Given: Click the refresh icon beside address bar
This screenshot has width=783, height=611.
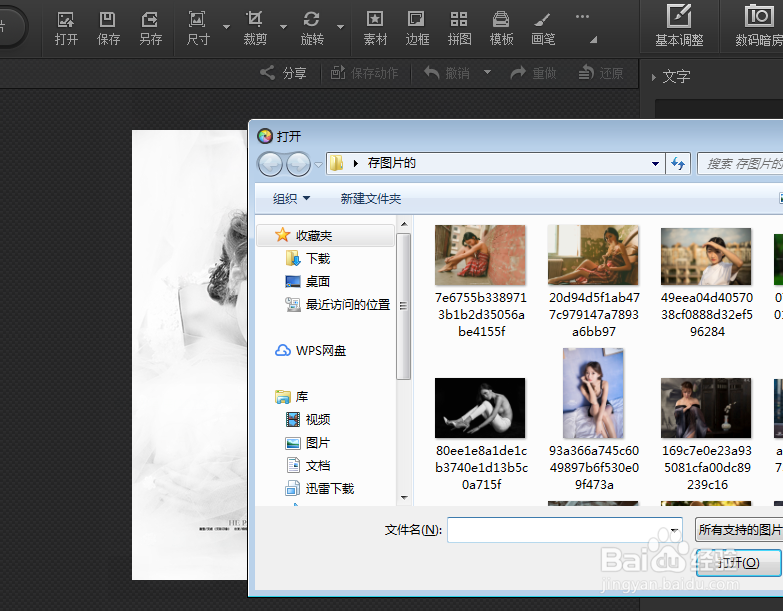Looking at the screenshot, I should point(678,164).
